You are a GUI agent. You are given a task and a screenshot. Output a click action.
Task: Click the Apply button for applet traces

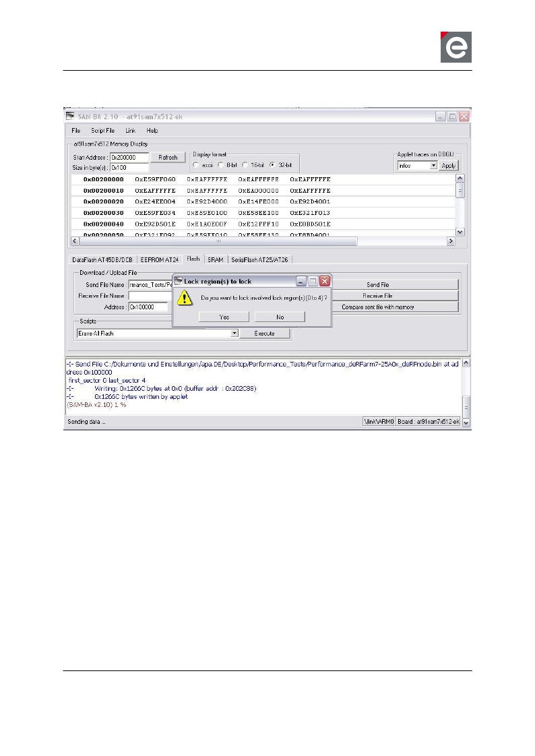click(x=449, y=165)
